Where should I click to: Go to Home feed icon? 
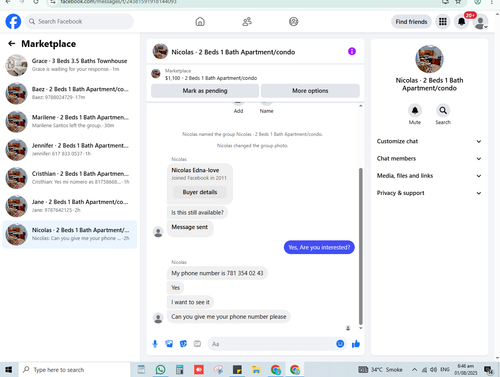(x=200, y=22)
